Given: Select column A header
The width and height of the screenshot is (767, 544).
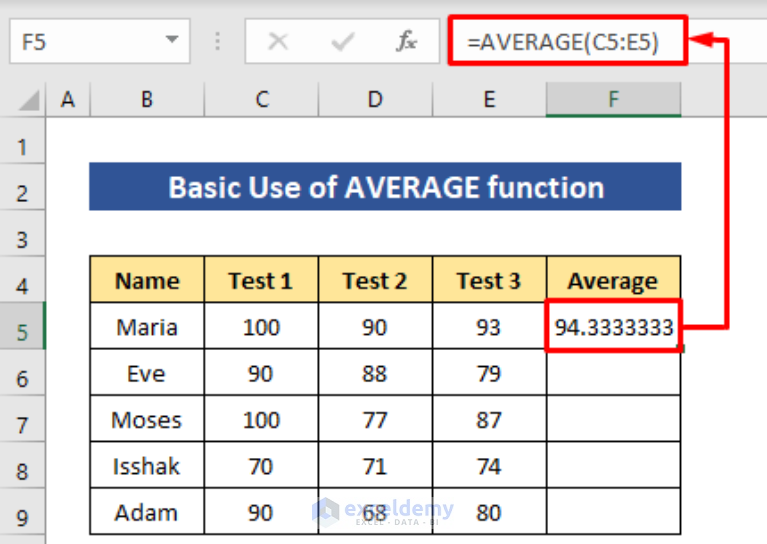Looking at the screenshot, I should point(68,100).
